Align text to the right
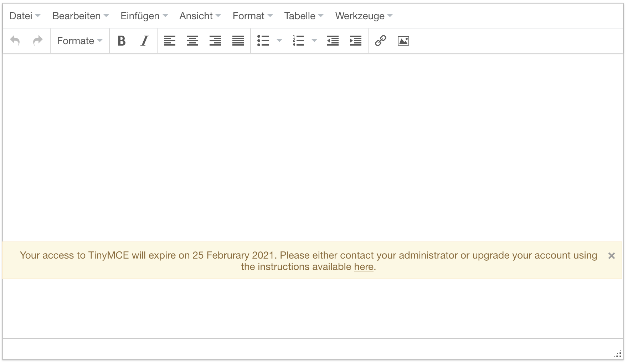This screenshot has height=364, width=628. coord(215,41)
